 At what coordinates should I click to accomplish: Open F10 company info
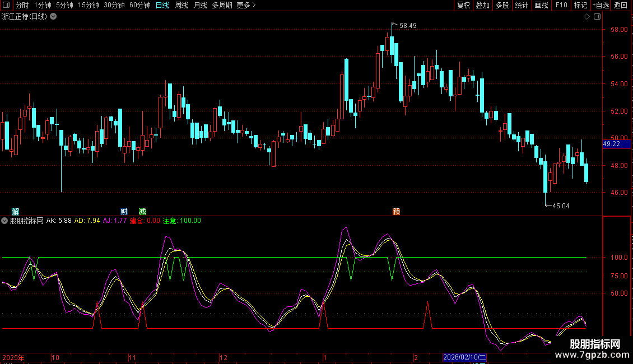(x=561, y=6)
